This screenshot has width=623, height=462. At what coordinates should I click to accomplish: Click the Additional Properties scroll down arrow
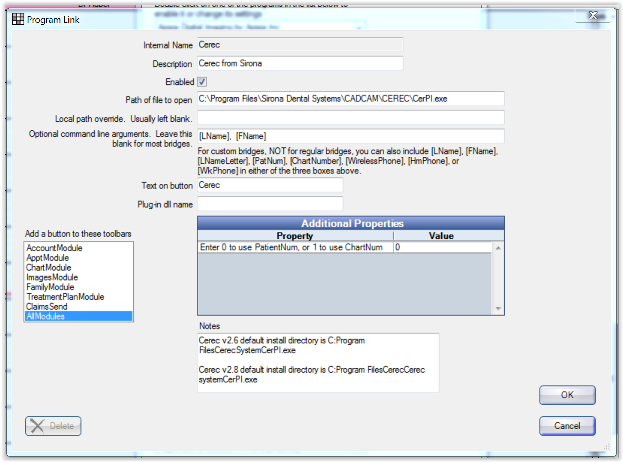tap(498, 309)
